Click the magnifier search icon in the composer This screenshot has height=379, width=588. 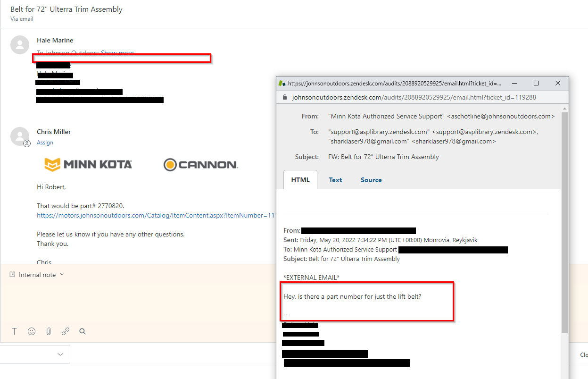click(83, 331)
